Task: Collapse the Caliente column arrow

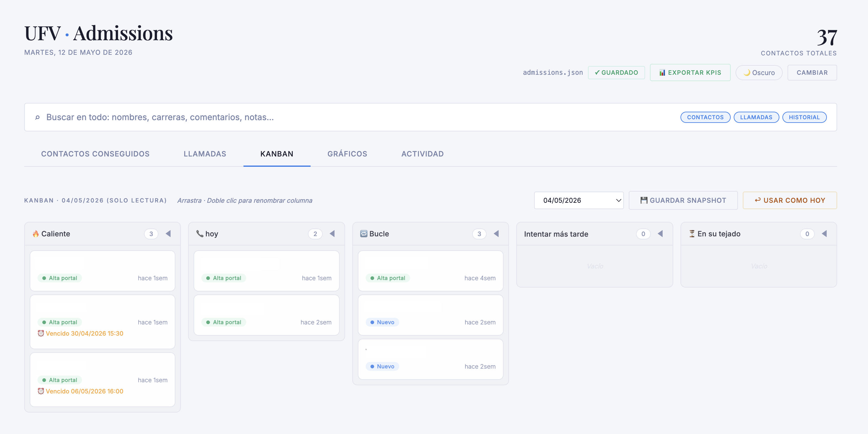Action: click(168, 234)
